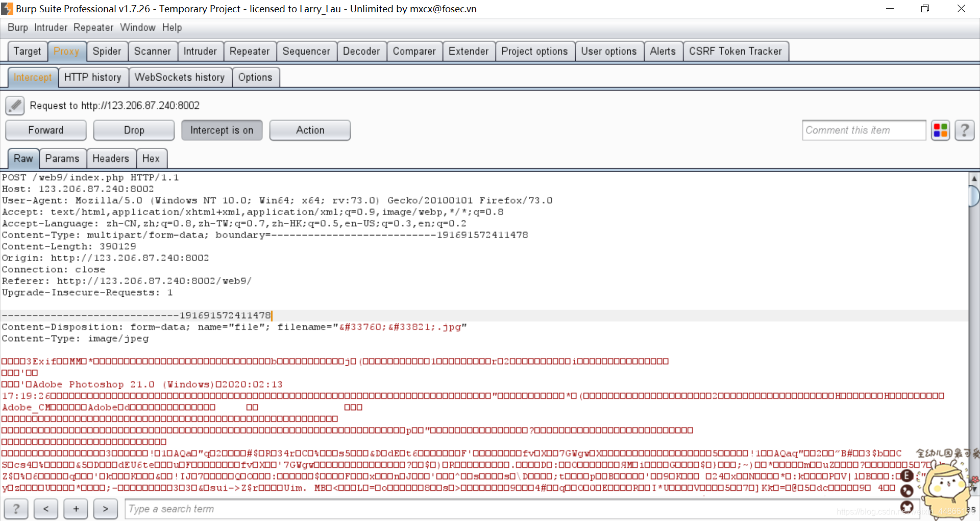Switch to the Headers view tab
980x521 pixels.
click(x=111, y=158)
